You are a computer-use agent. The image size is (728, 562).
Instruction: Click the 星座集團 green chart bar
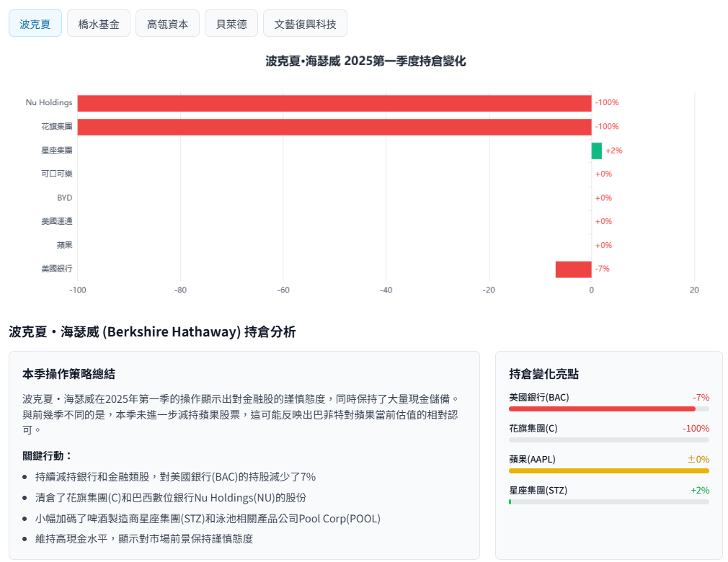[x=597, y=151]
